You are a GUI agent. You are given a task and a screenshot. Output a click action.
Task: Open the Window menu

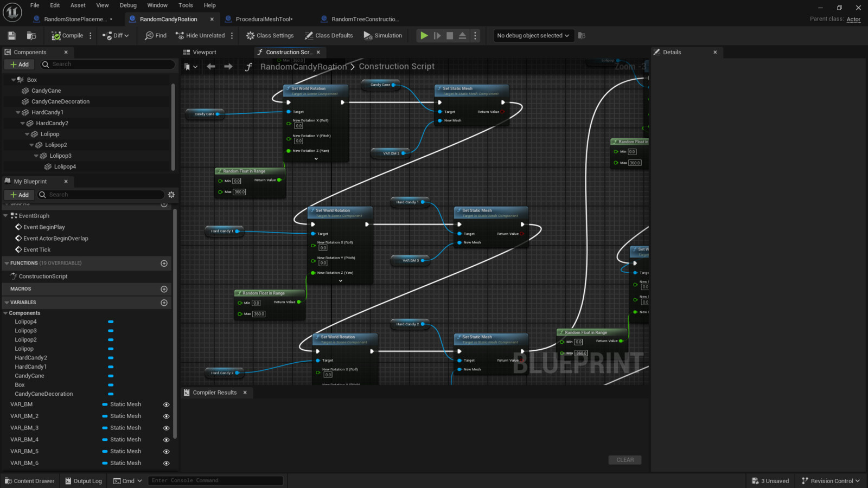(157, 5)
